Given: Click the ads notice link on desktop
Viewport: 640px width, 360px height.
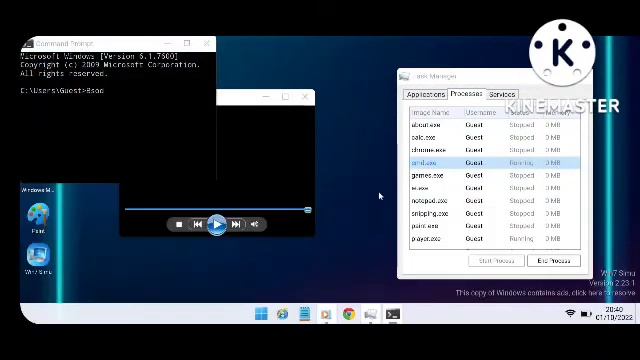Looking at the screenshot, I should [545, 293].
